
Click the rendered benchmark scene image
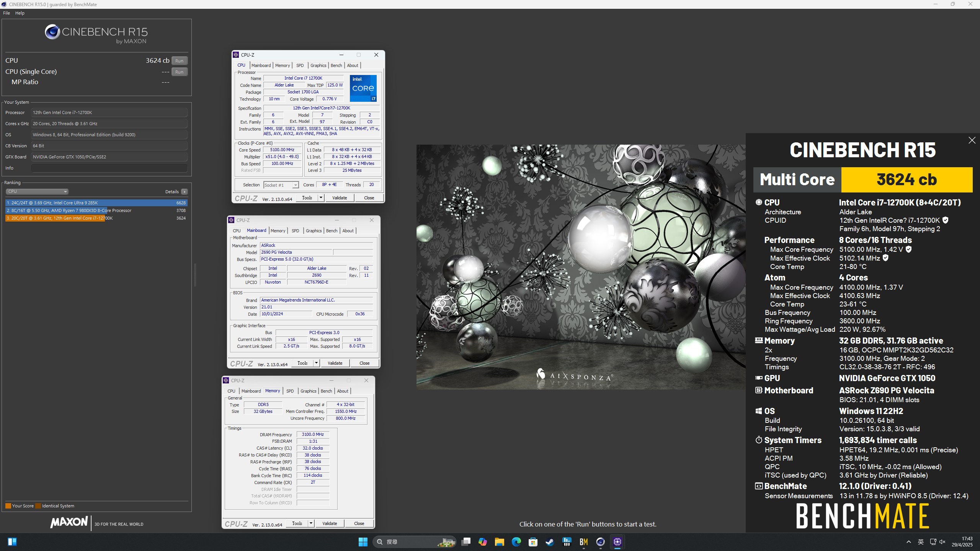coord(581,267)
